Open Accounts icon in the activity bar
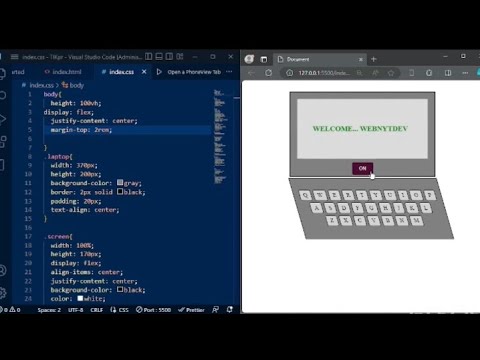Viewport: 480px width, 360px height. coord(3,270)
